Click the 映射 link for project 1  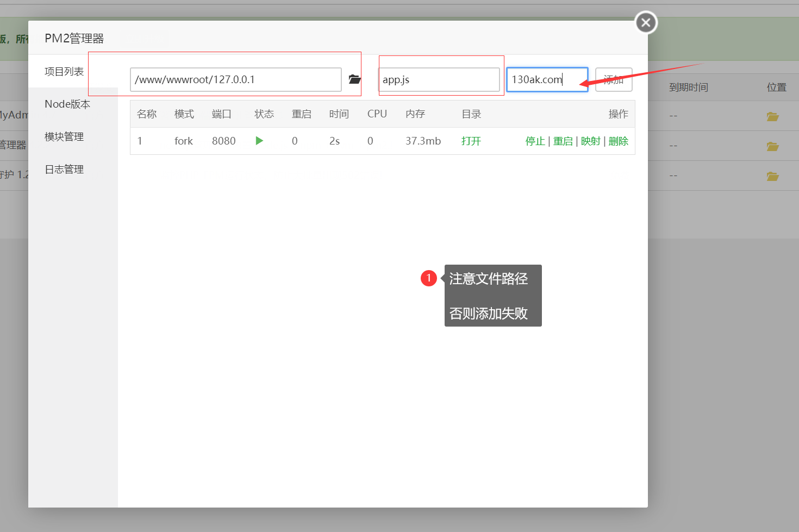coord(590,141)
